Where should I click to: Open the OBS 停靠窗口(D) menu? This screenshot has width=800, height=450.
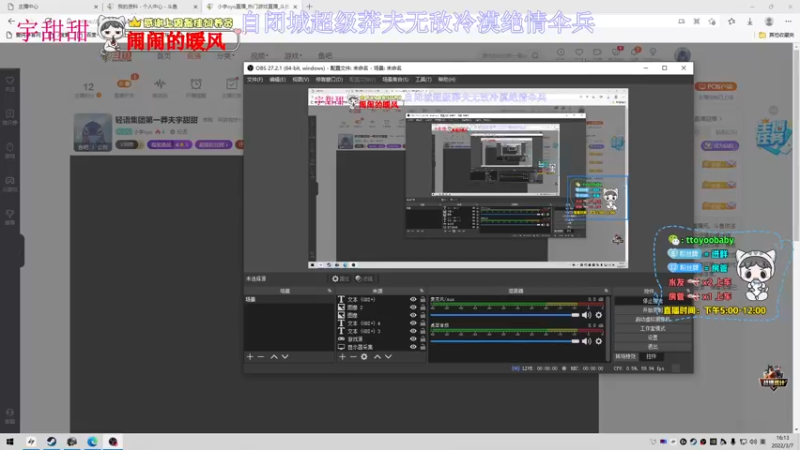pos(329,80)
